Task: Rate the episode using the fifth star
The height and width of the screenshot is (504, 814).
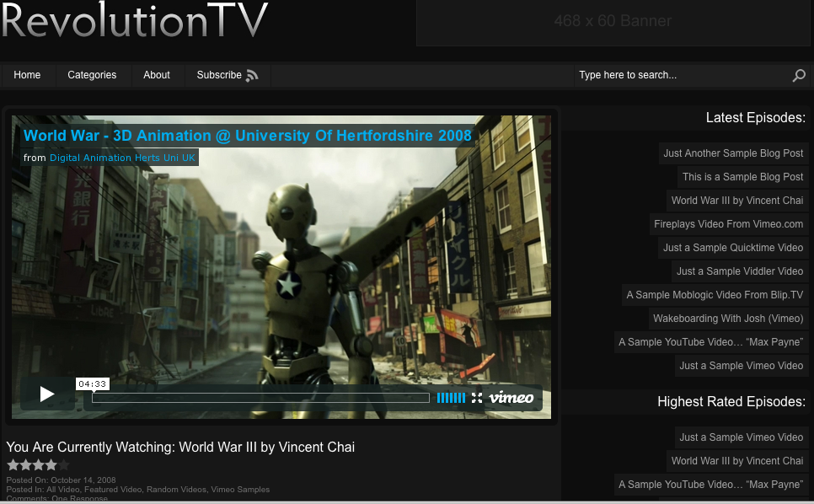Action: click(63, 465)
